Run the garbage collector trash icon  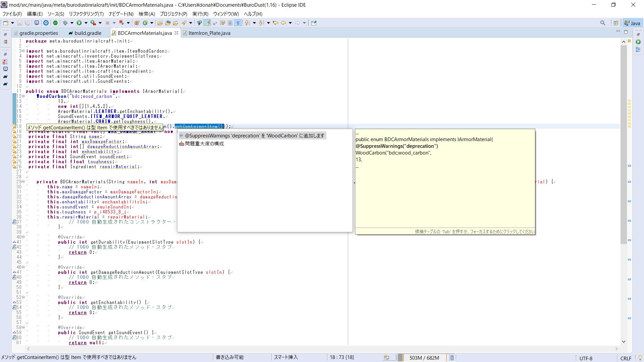452,358
